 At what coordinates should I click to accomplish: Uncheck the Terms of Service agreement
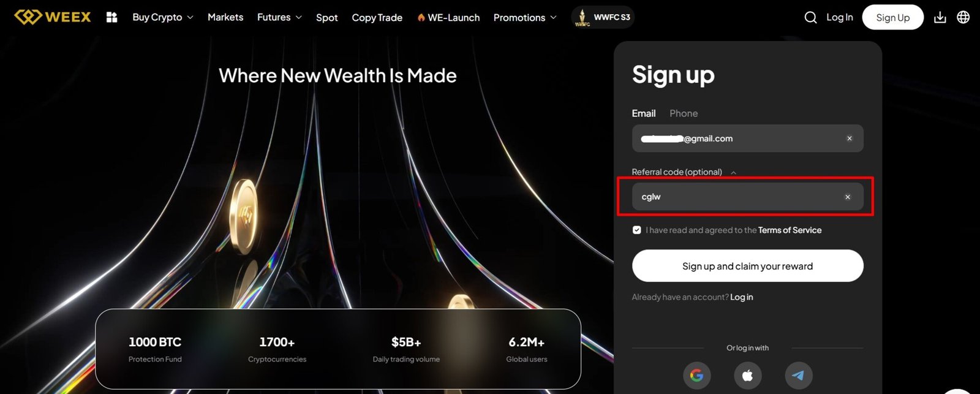point(637,230)
